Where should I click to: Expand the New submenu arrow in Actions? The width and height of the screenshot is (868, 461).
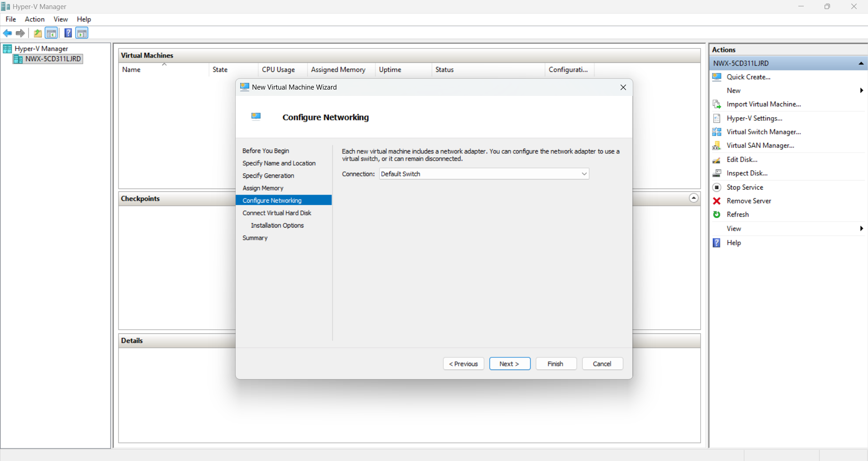[x=861, y=90]
